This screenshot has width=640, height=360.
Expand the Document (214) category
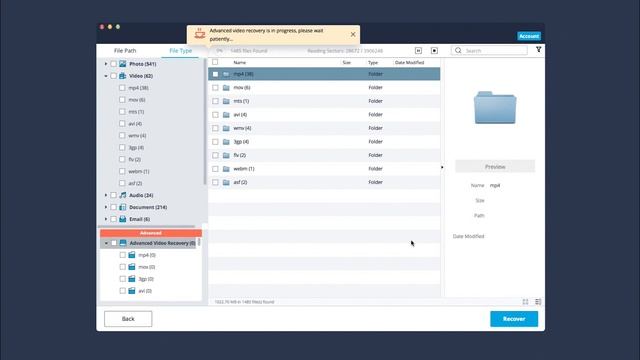tap(106, 207)
